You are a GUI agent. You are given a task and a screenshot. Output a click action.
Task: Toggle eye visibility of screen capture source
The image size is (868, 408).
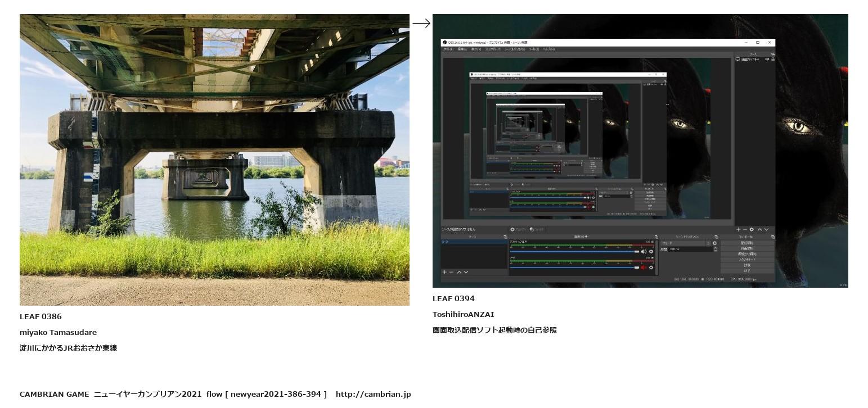[767, 59]
